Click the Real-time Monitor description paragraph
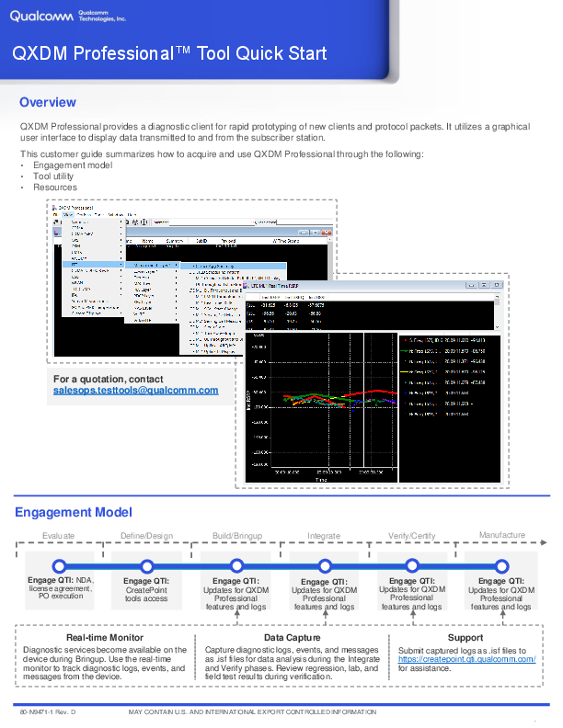563x728 pixels. tap(105, 664)
